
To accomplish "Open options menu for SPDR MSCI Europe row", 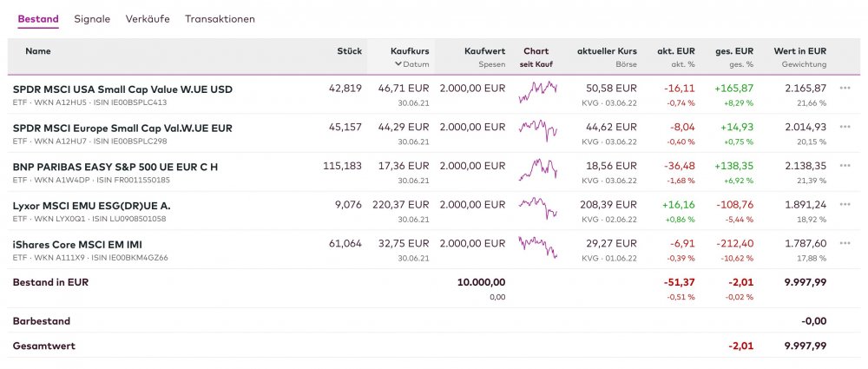I will click(x=845, y=127).
